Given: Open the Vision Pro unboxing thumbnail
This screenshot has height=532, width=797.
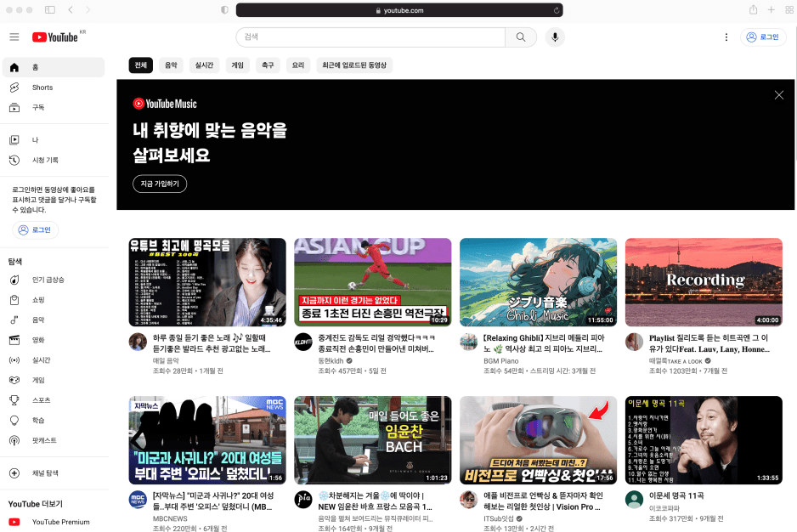Looking at the screenshot, I should 539,440.
